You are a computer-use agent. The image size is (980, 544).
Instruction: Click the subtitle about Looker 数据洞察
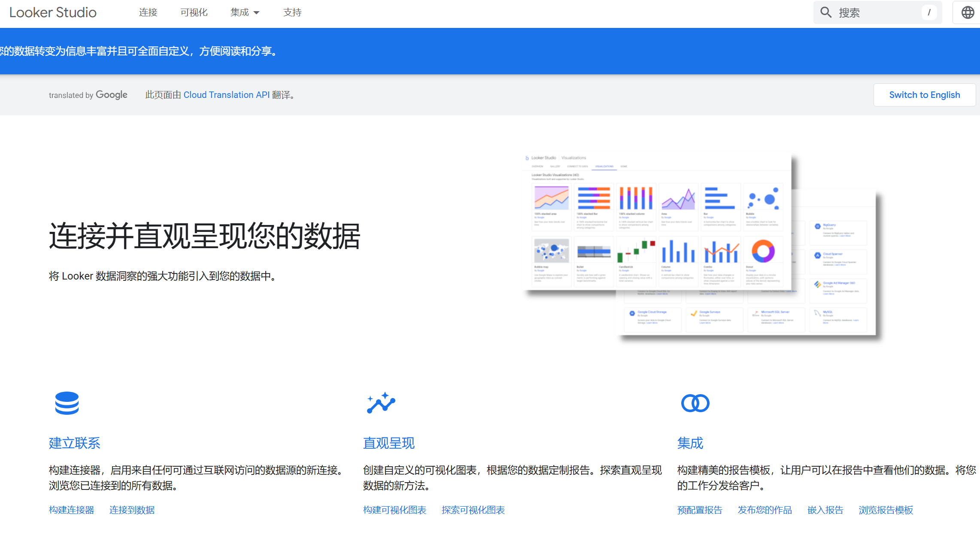click(x=164, y=276)
